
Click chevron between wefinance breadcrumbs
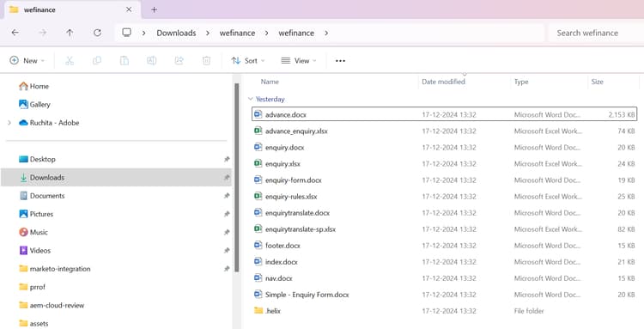click(x=266, y=33)
